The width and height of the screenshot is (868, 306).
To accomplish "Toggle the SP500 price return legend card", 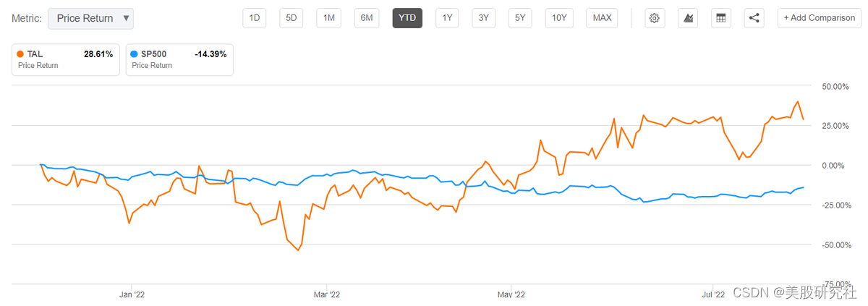I will [x=179, y=60].
